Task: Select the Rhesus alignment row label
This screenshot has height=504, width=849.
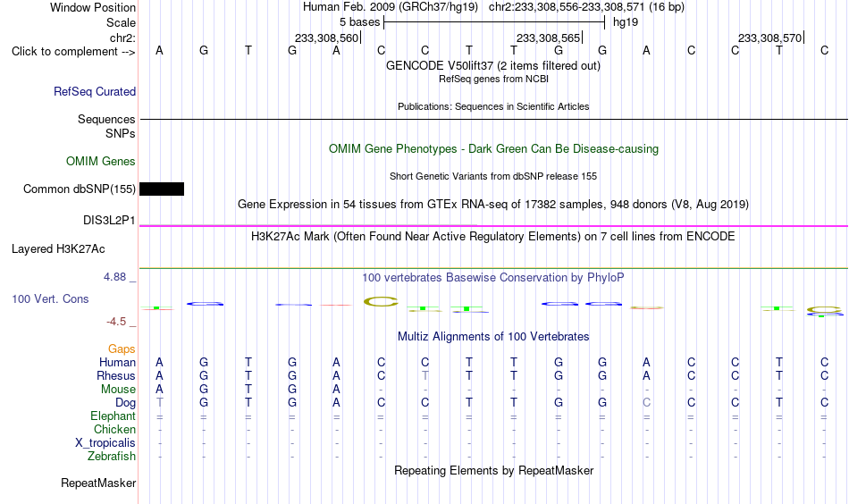Action: (116, 375)
